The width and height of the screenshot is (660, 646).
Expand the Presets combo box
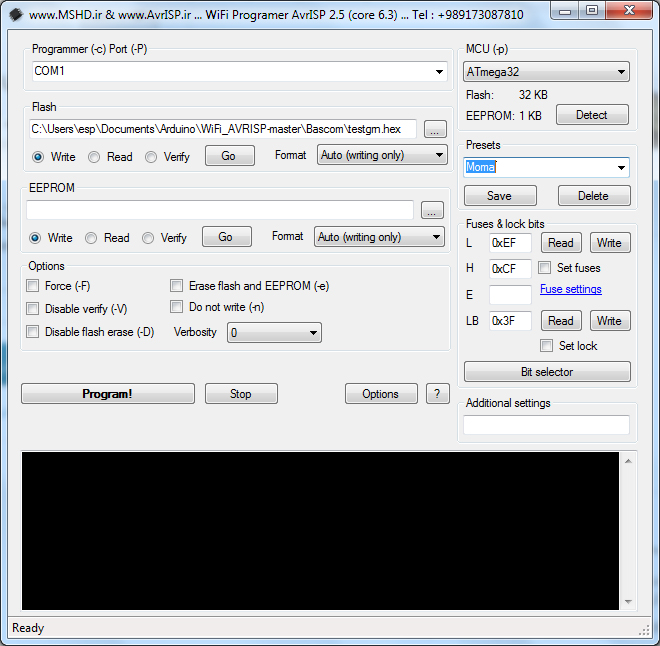621,167
